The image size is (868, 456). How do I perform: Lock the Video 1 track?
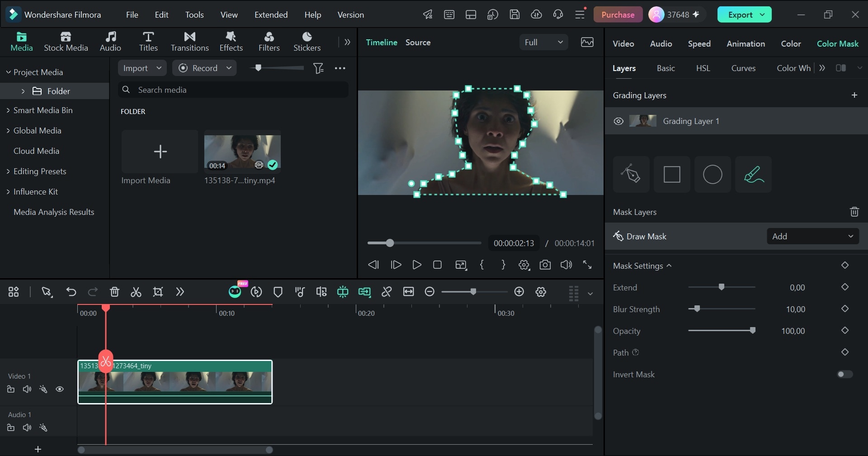tap(11, 389)
